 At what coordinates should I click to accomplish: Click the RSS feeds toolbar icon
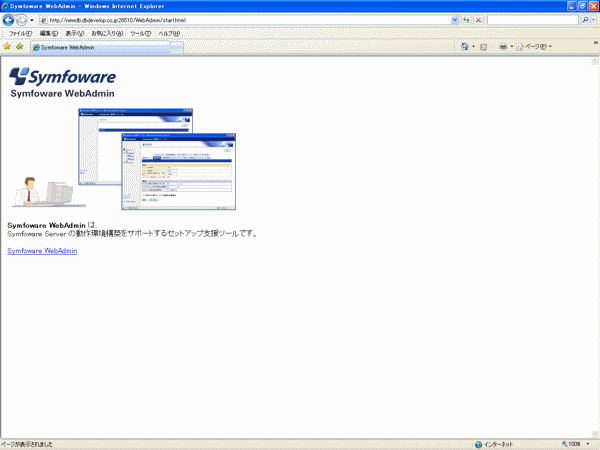[483, 46]
